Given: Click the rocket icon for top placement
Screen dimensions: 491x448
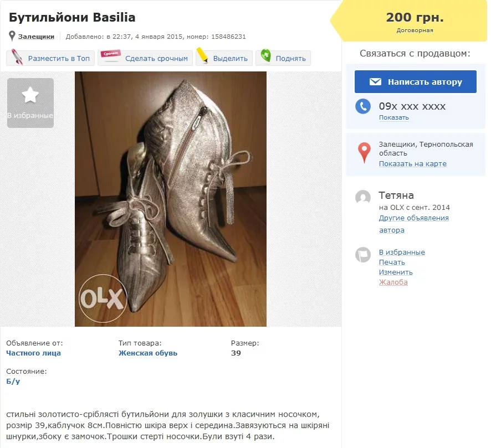Looking at the screenshot, I should click(17, 58).
